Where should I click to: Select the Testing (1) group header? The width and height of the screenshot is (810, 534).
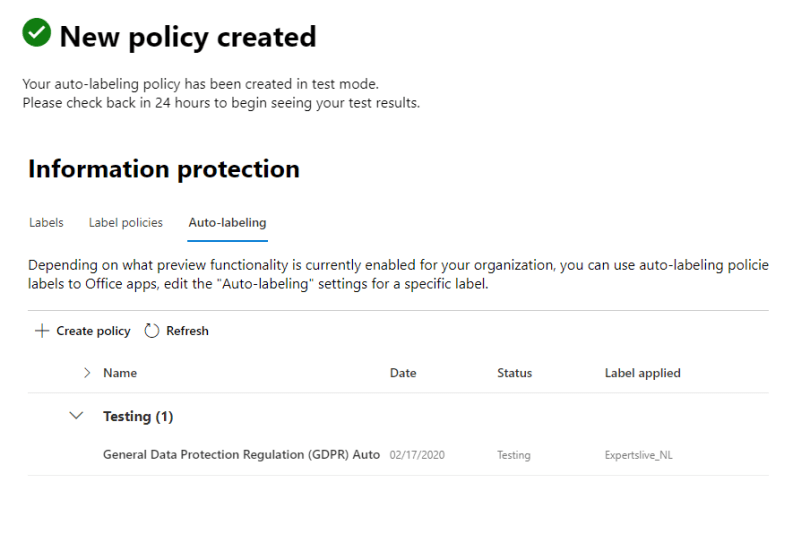pos(138,416)
